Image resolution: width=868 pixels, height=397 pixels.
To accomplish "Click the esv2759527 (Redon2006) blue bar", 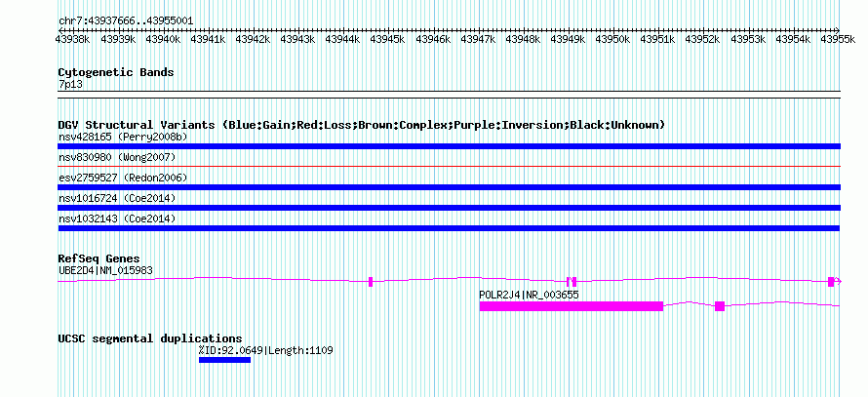I will click(x=449, y=187).
